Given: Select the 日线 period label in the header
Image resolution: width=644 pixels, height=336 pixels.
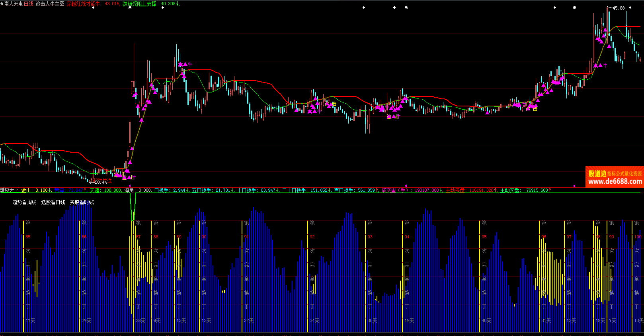Looking at the screenshot, I should (29, 4).
